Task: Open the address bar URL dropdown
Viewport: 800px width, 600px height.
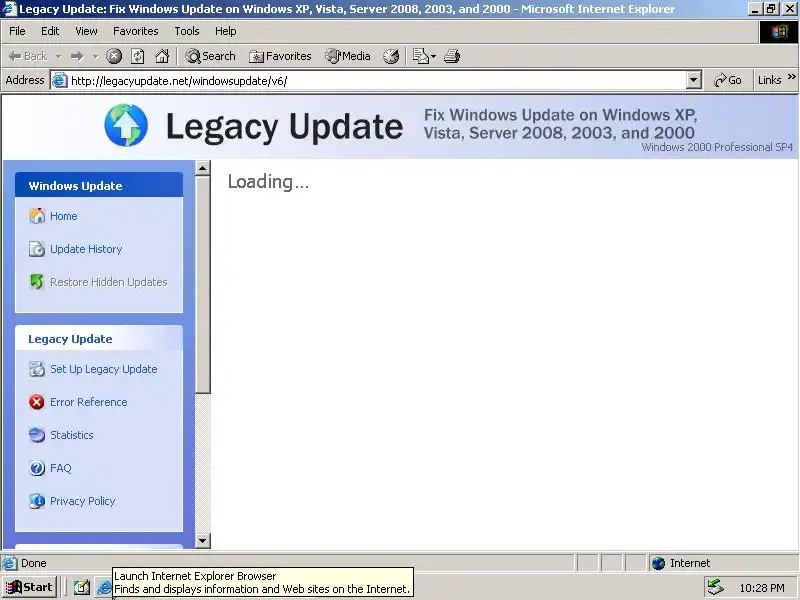Action: click(x=693, y=80)
